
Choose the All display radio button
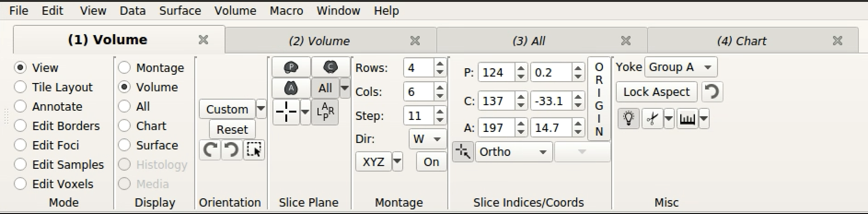coord(124,107)
